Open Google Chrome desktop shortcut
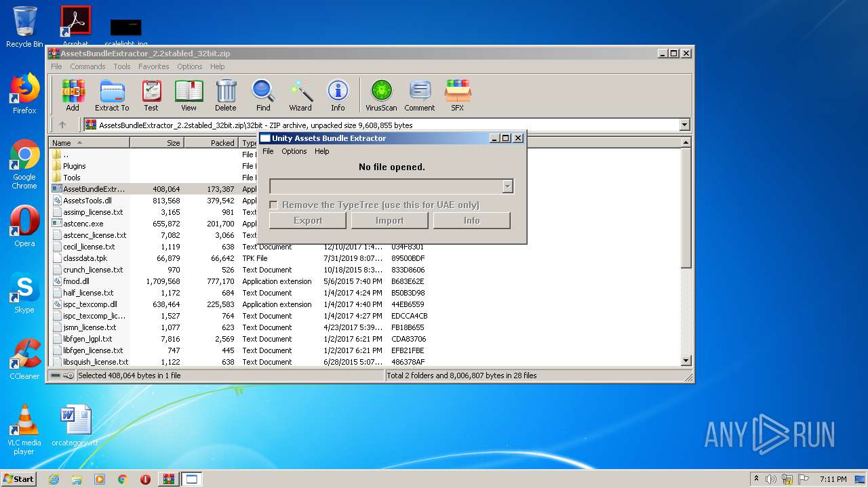 point(24,164)
